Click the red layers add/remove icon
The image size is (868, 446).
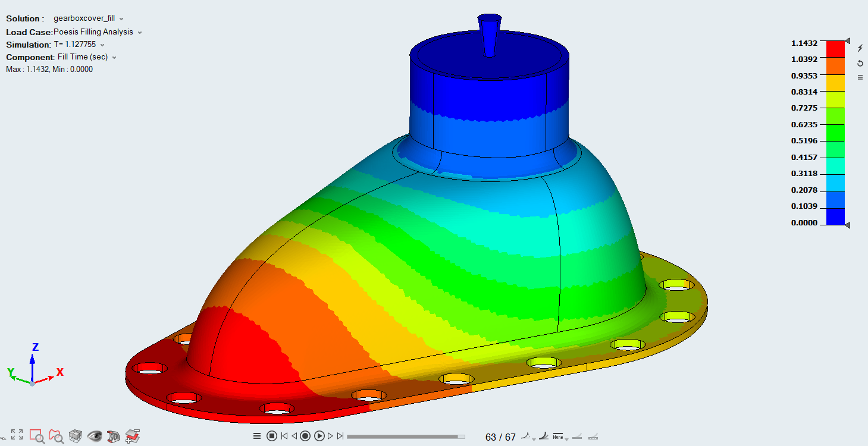(x=133, y=436)
